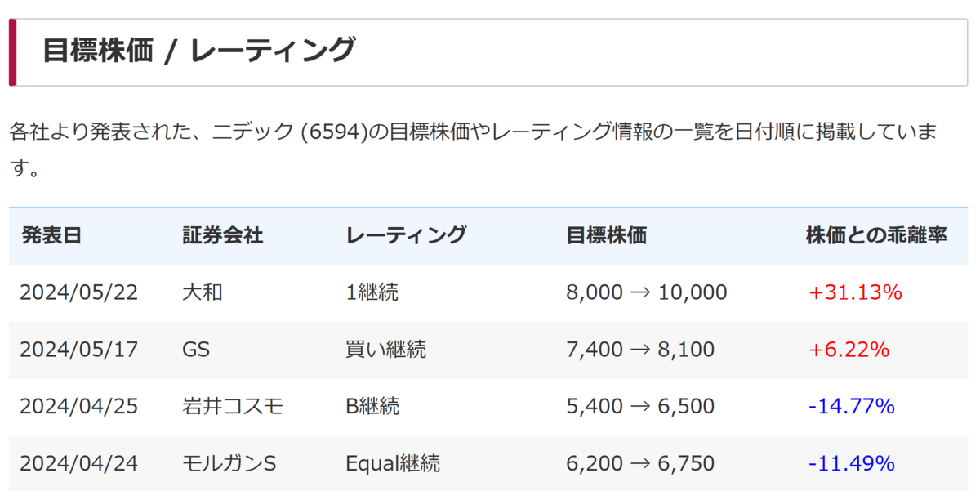Select the 8,000 → 10,000 target price
The height and width of the screenshot is (491, 980).
tap(646, 292)
